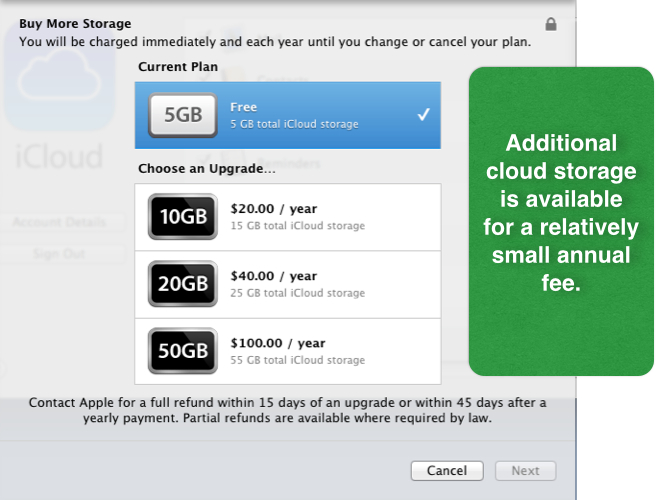670x500 pixels.
Task: Click the 10GB storage badge icon
Action: coord(183,217)
